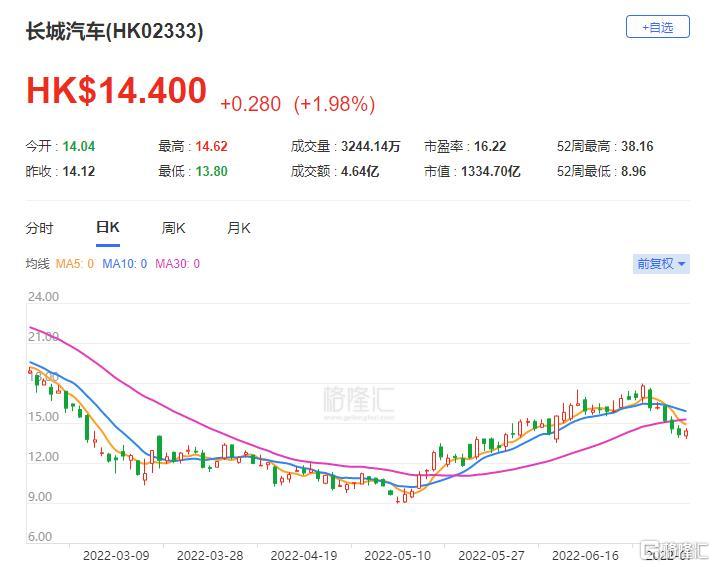Viewport: 715px width, 567px height.
Task: Click the 12.00 y-axis label
Action: pyautogui.click(x=43, y=457)
